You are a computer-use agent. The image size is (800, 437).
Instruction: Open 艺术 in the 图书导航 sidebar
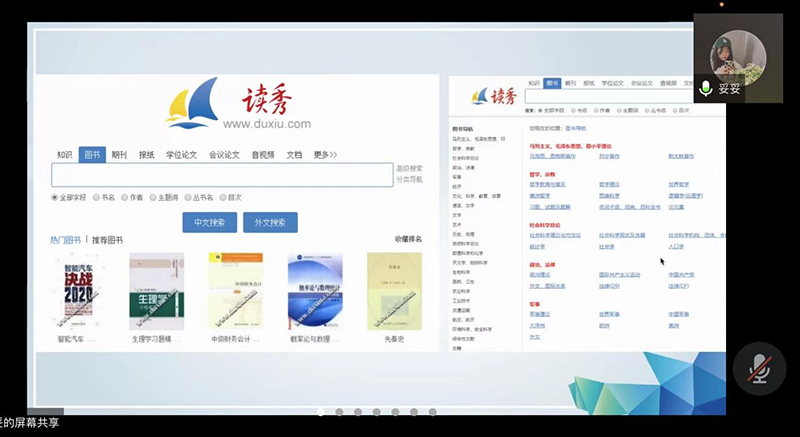point(457,224)
